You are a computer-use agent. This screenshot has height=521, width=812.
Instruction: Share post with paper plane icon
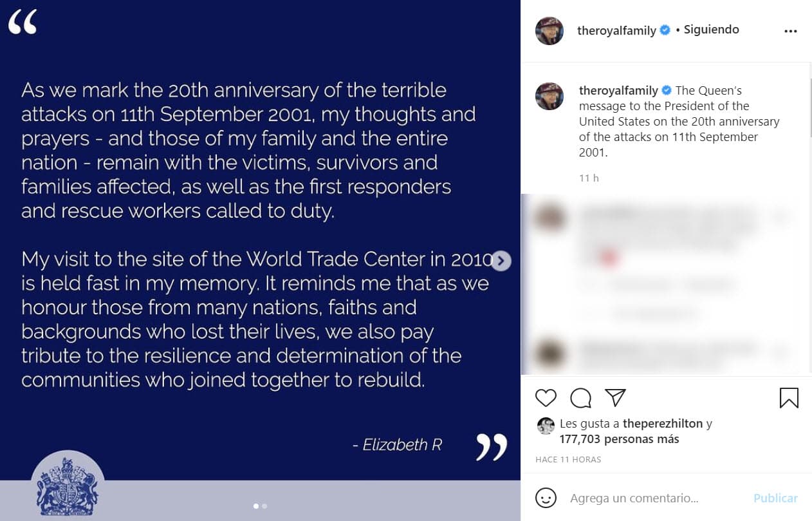[x=616, y=397]
